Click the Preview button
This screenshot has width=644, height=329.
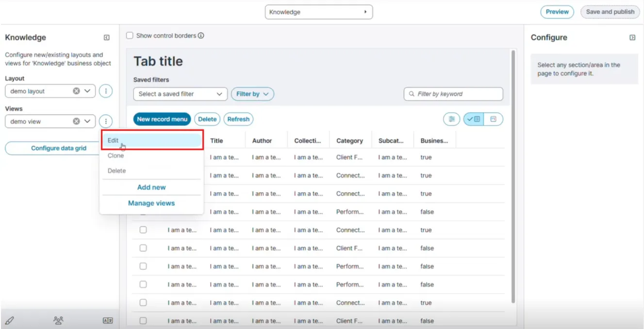557,12
